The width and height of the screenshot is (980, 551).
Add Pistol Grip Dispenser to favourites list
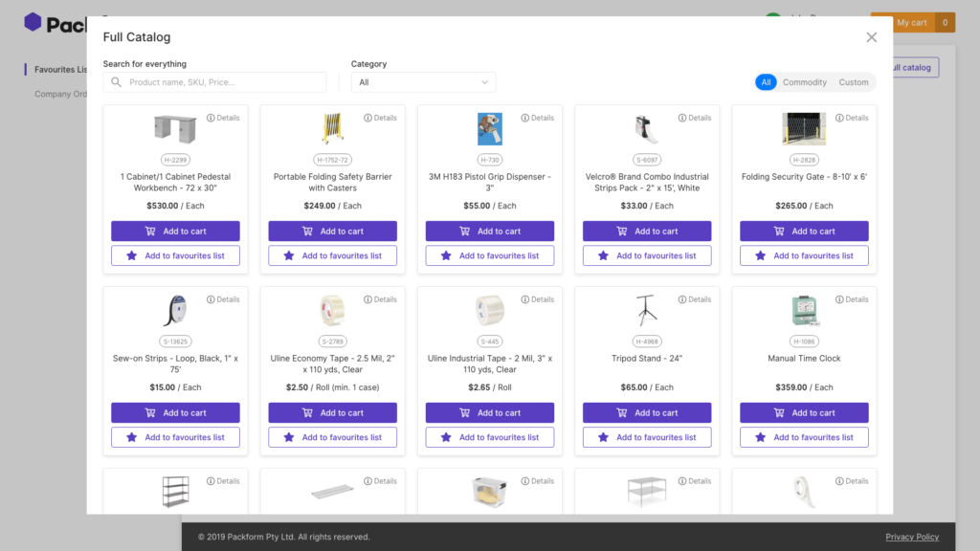(x=489, y=255)
